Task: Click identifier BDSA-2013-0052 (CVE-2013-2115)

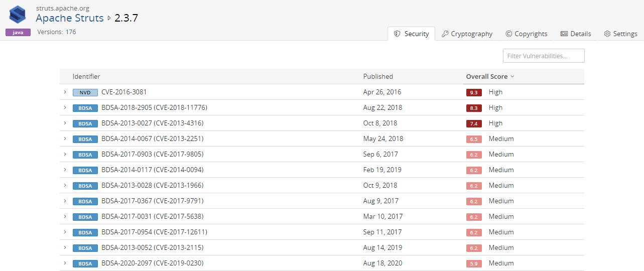Action: click(x=153, y=247)
